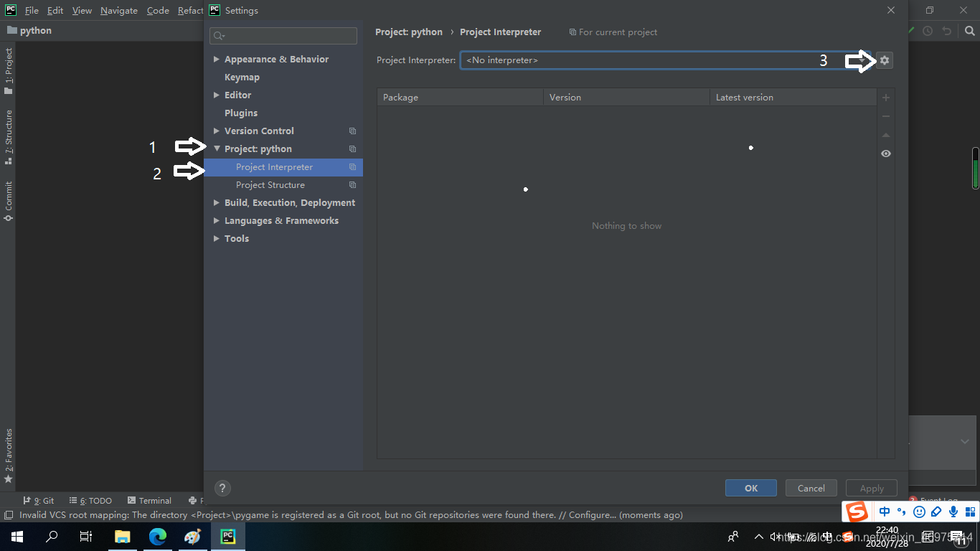The height and width of the screenshot is (551, 980).
Task: Open Windows taskbar search
Action: [x=52, y=537]
